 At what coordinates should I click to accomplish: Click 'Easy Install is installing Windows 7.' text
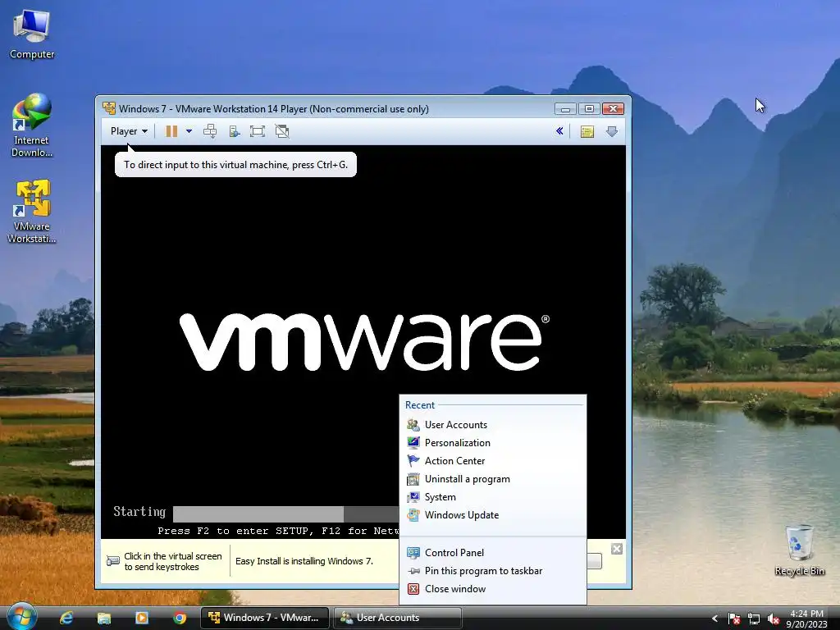click(x=304, y=561)
